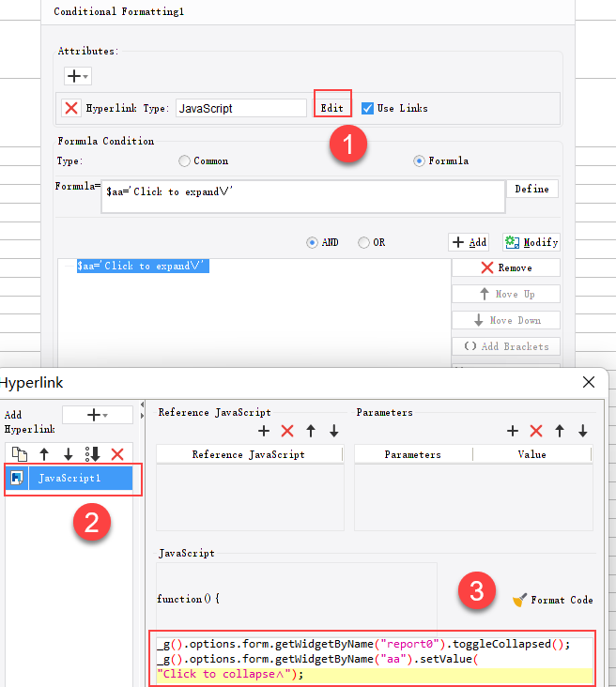Click Add Brackets button
The image size is (616, 687).
click(x=506, y=346)
